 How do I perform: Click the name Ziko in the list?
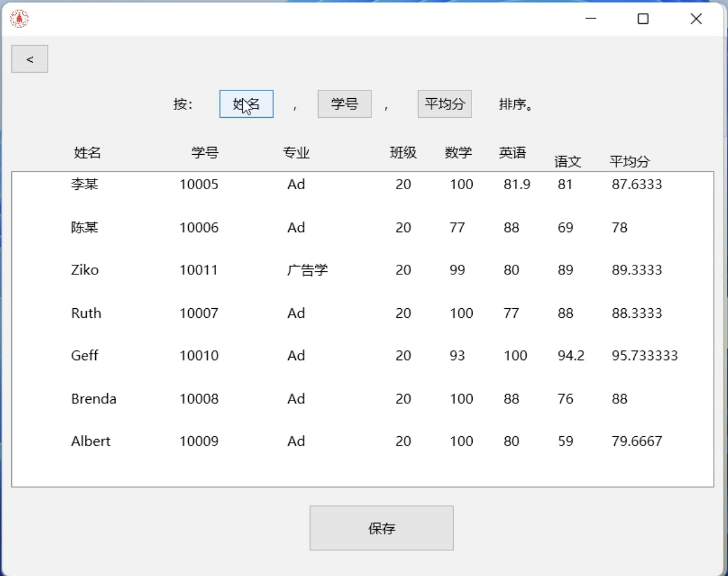tap(85, 270)
